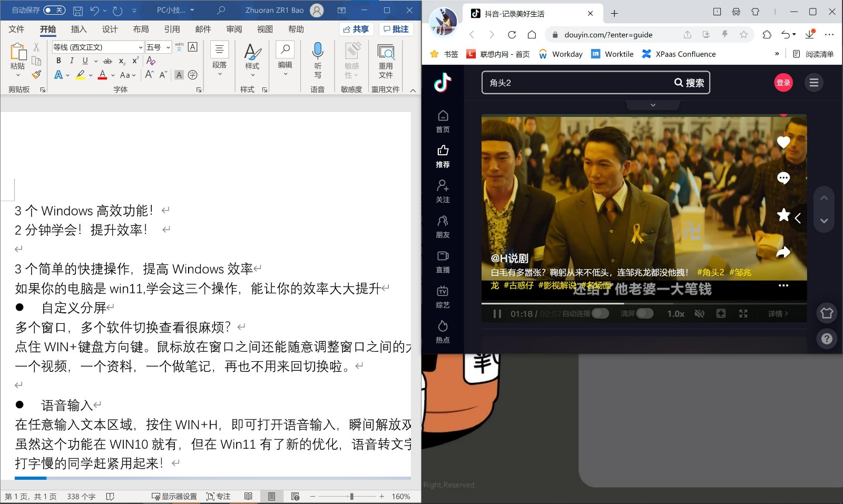Screen dimensions: 843x504
Task: Apply superscript formatting
Action: pos(135,61)
